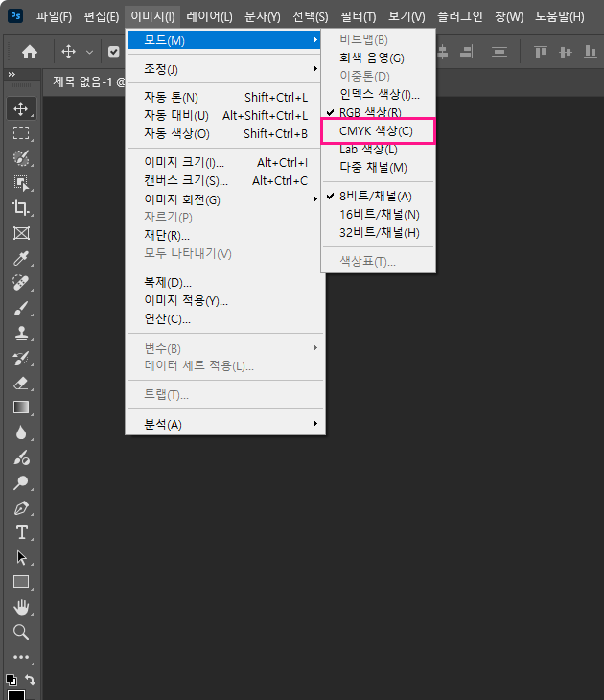This screenshot has width=604, height=700.
Task: Select RGB 색상 color mode
Action: tap(369, 113)
